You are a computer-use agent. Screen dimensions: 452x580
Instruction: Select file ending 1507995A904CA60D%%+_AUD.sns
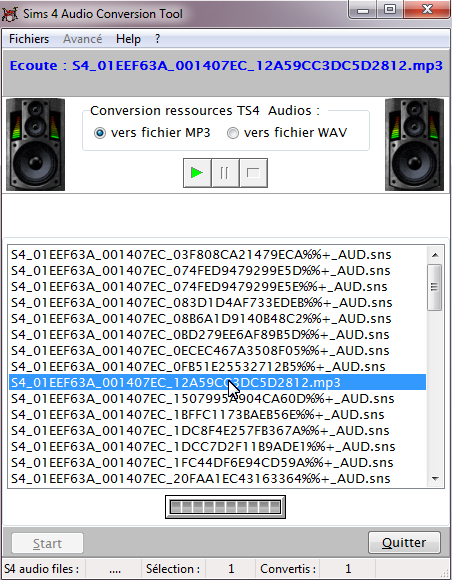click(x=217, y=398)
